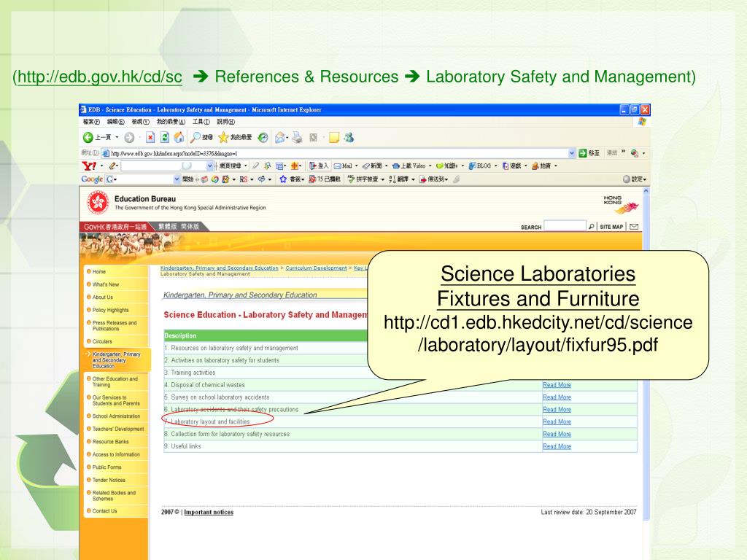Screen dimensions: 747x560
Task: Click the Mail envelope toolbar icon
Action: pyautogui.click(x=279, y=138)
